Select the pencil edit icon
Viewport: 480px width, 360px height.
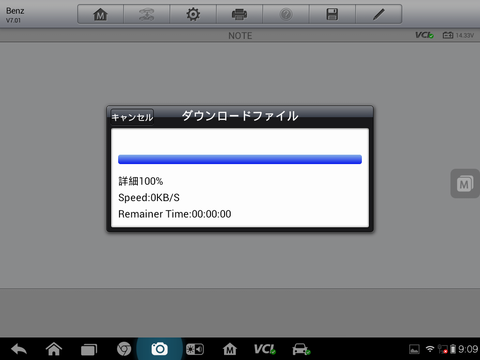point(378,14)
